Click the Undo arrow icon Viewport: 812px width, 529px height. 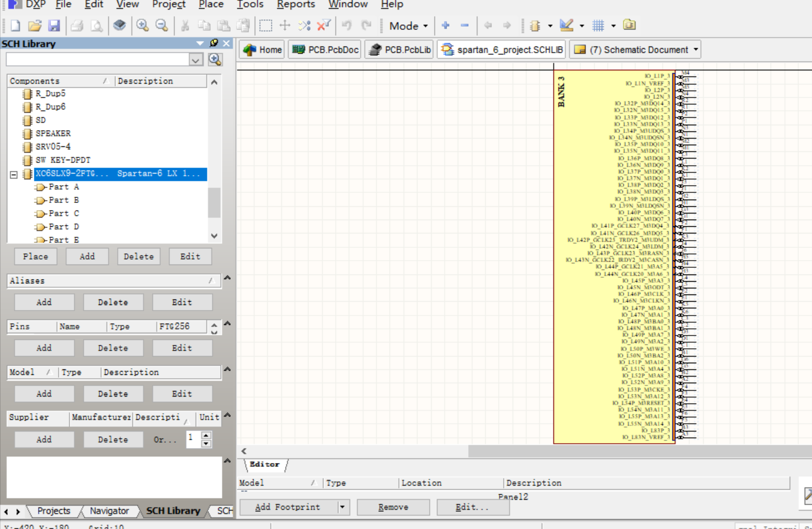pyautogui.click(x=347, y=26)
